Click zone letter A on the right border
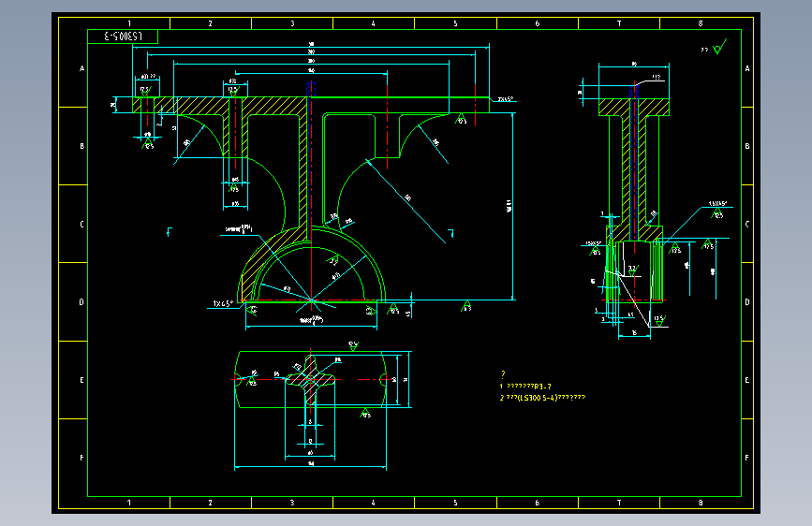Screen dimensions: 812x526 (x=747, y=68)
